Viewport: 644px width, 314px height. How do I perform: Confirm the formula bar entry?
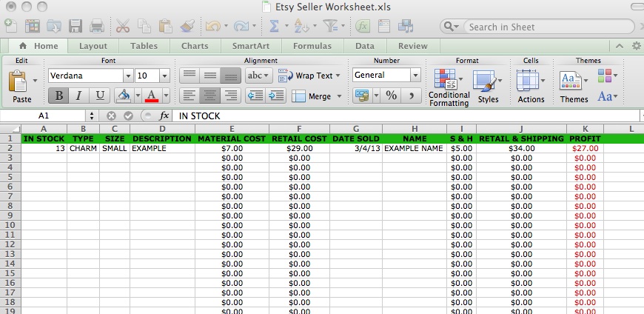[129, 116]
